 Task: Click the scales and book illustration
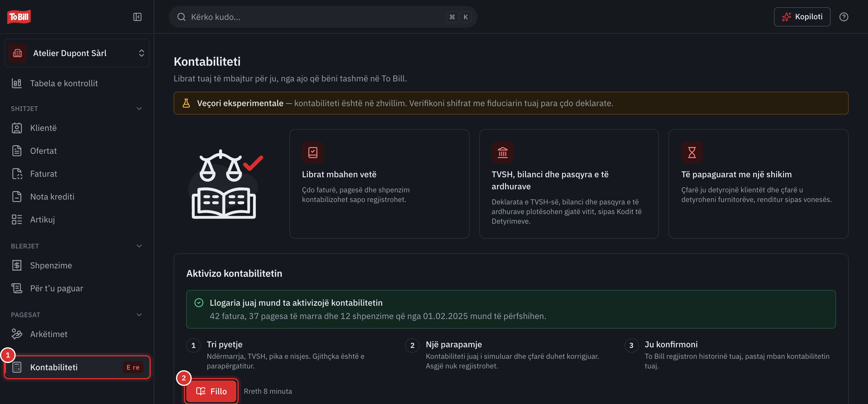(x=225, y=184)
